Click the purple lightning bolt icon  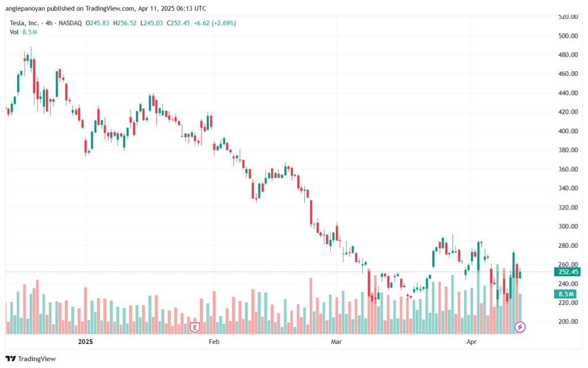tap(520, 327)
